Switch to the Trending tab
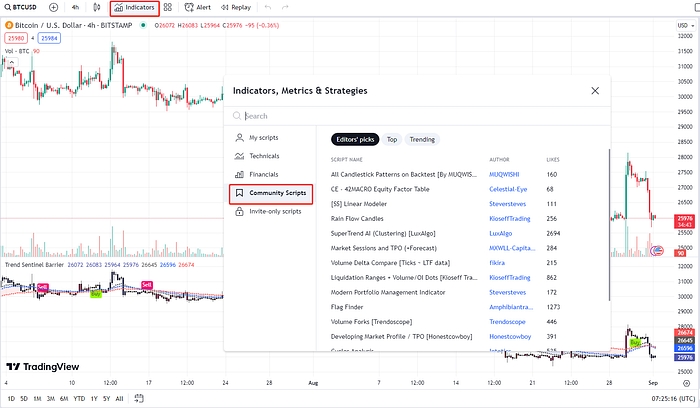The width and height of the screenshot is (700, 408). (x=422, y=139)
